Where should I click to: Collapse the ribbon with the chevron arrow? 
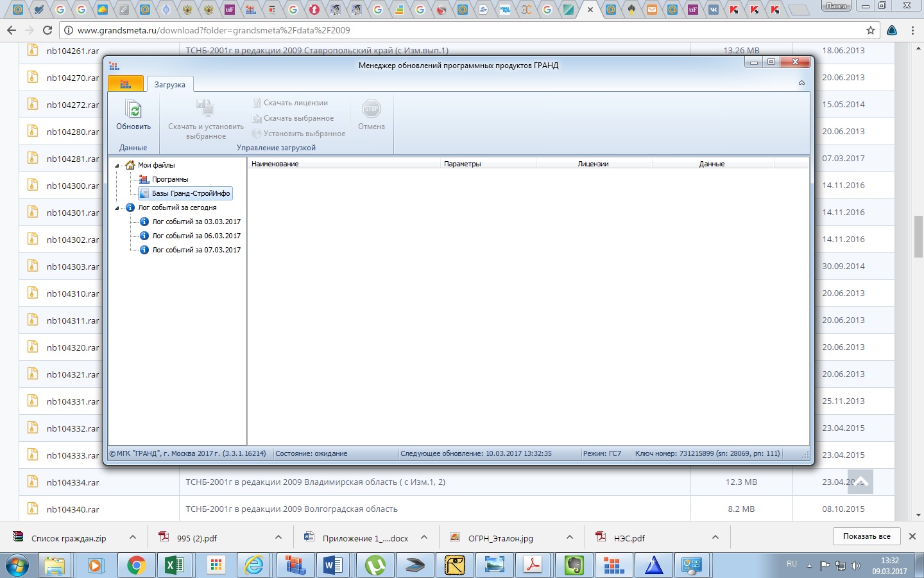tap(801, 83)
